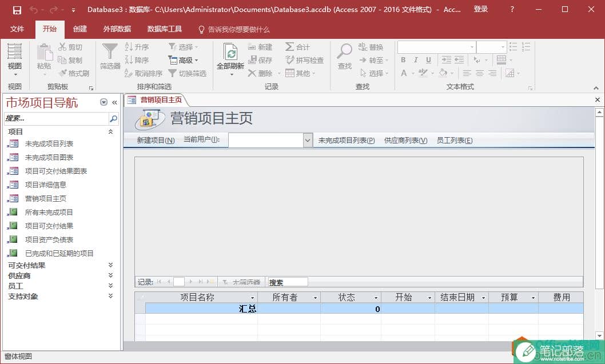605x364 pixels.
Task: Click the text highlight color button
Action: pos(423,73)
